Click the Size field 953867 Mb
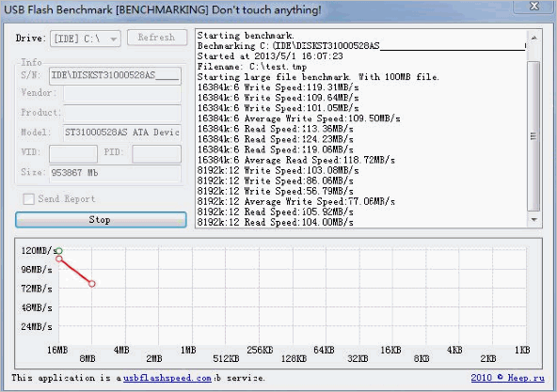 (x=115, y=173)
